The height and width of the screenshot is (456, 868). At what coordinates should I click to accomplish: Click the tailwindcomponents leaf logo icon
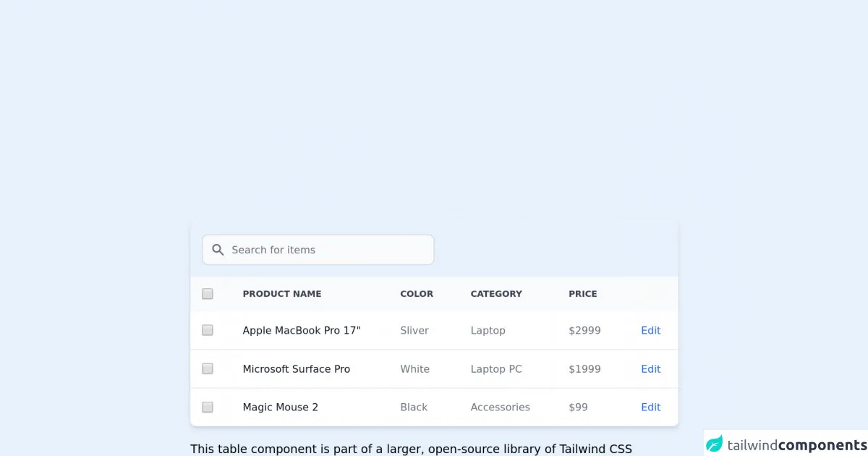(715, 444)
